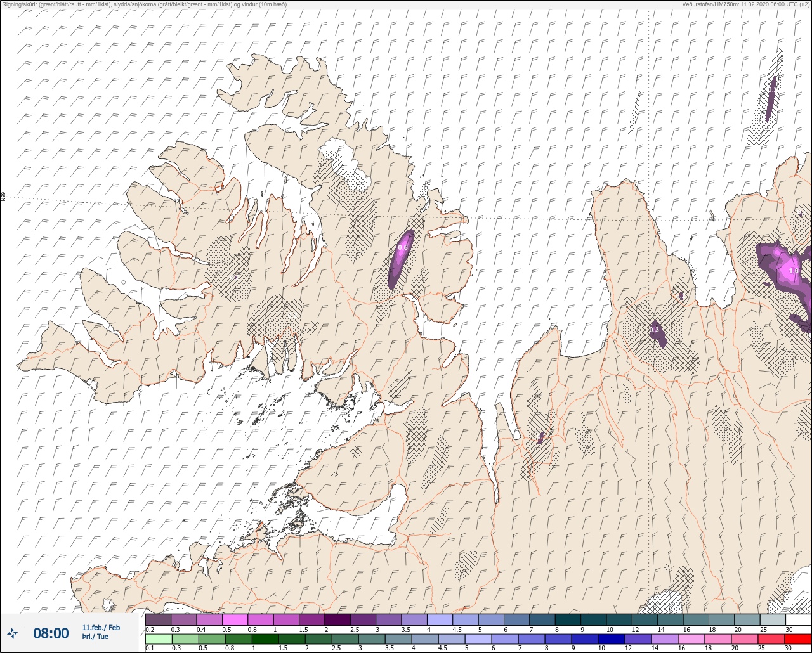The width and height of the screenshot is (812, 653).
Task: Click the 0.6 precipitation value label on the map
Action: pyautogui.click(x=403, y=247)
